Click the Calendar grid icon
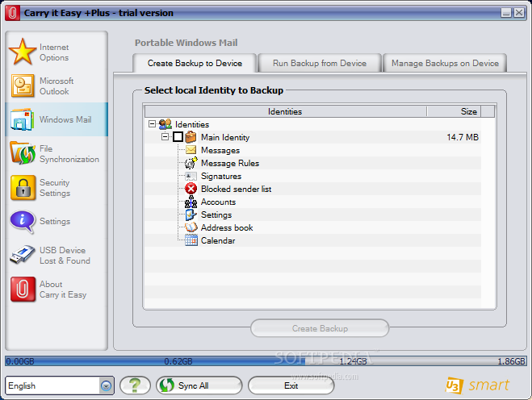 click(191, 240)
